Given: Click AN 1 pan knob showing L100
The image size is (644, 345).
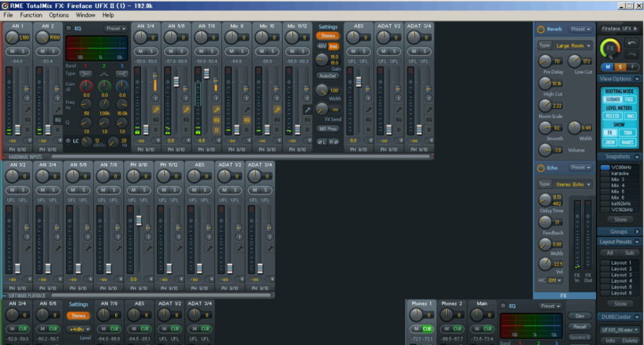Looking at the screenshot, I should click(x=12, y=38).
